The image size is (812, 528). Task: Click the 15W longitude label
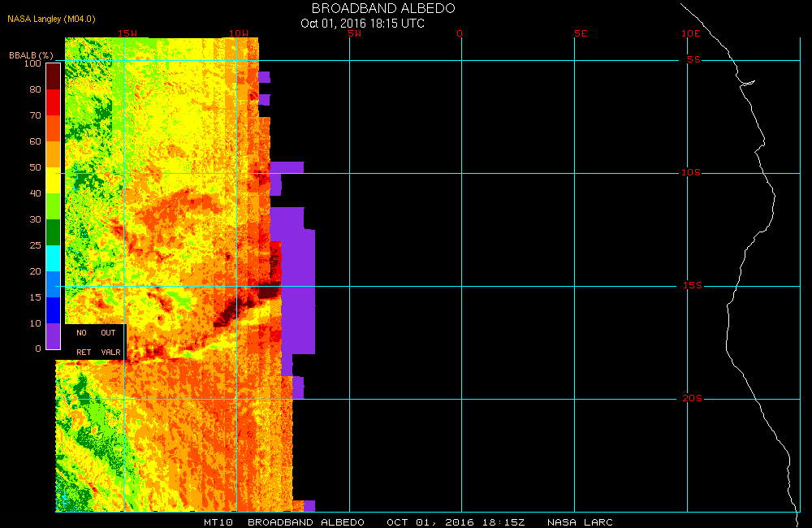(127, 33)
